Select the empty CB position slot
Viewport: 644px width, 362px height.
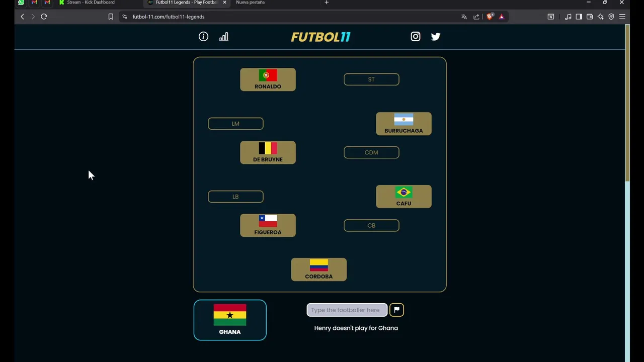coord(371,225)
